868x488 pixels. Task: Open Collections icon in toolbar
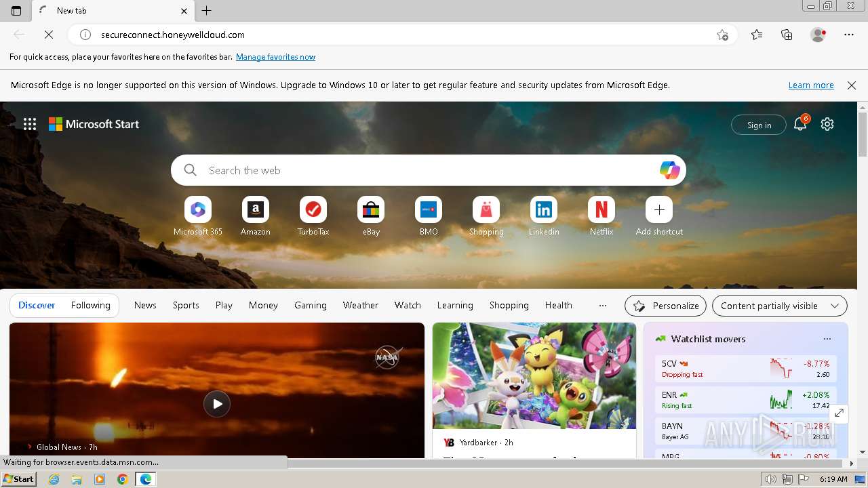pos(787,35)
